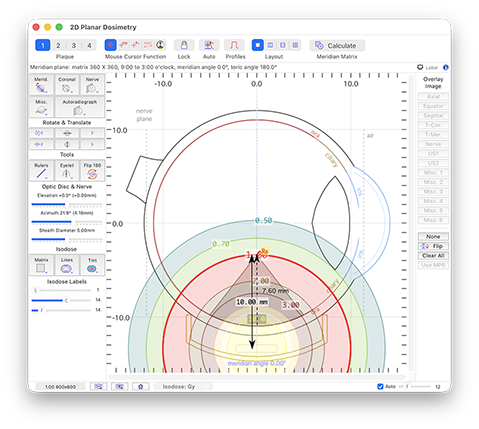Viewport: 479px width, 429px height.
Task: Open the Profiles curve tool
Action: point(235,45)
